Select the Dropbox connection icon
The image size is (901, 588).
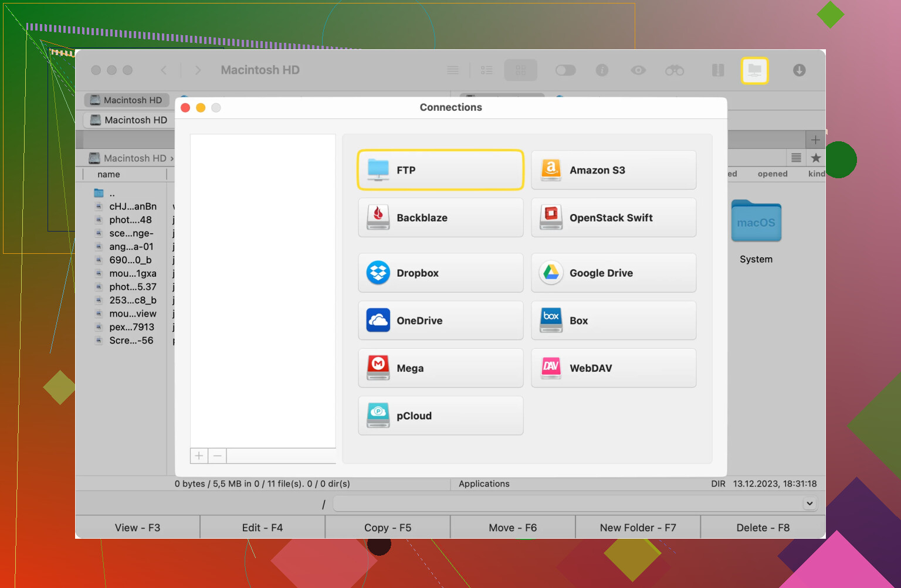pyautogui.click(x=378, y=273)
